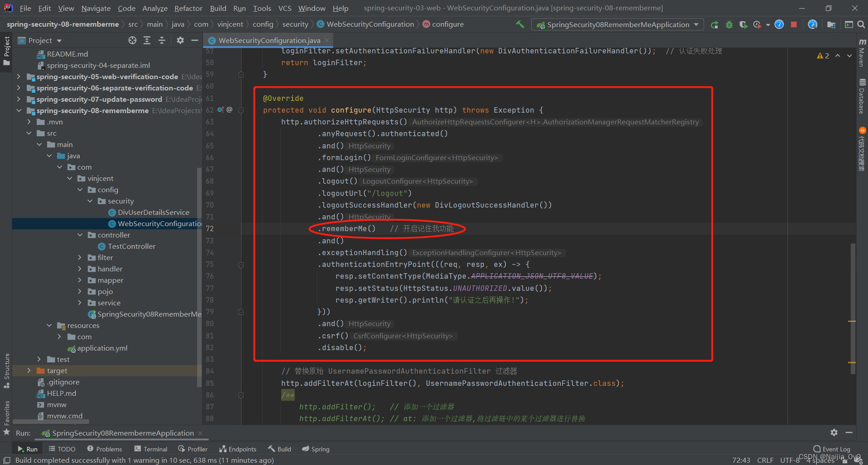Run with Coverage shield icon
The height and width of the screenshot is (465, 868).
pos(743,24)
